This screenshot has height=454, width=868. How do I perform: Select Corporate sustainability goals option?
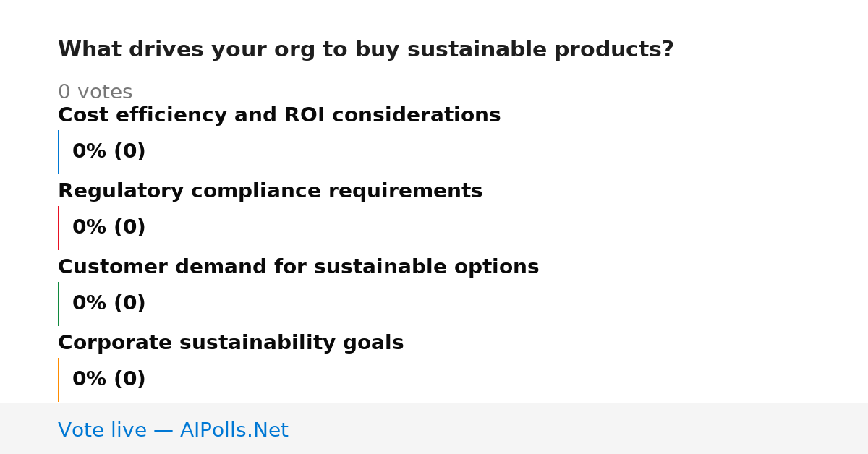(231, 343)
